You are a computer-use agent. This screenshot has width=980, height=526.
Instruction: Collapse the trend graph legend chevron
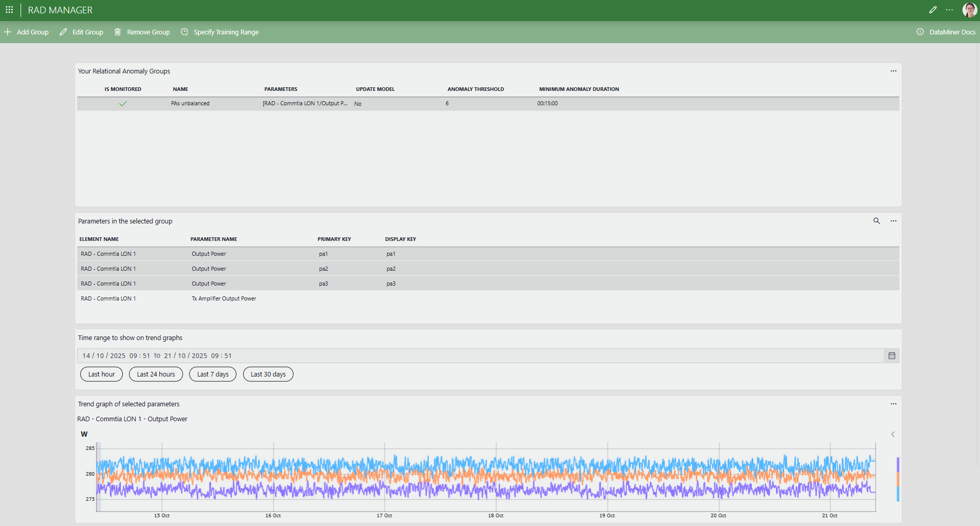pos(893,434)
